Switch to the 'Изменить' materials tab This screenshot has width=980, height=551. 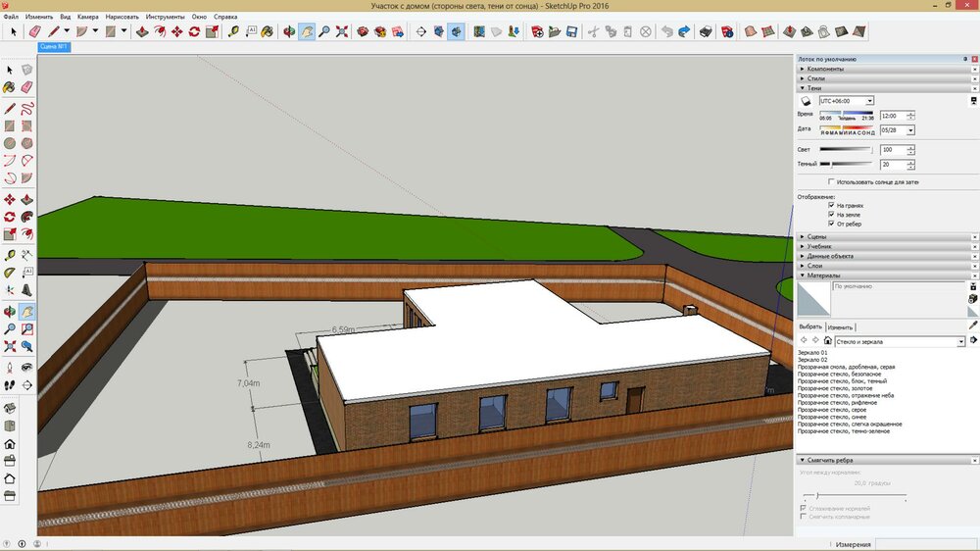tap(840, 326)
